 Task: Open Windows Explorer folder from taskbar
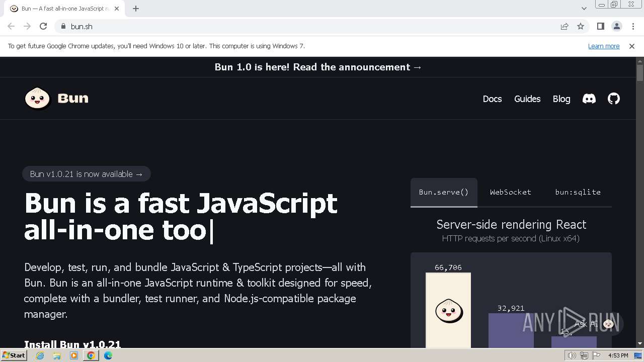pyautogui.click(x=57, y=355)
